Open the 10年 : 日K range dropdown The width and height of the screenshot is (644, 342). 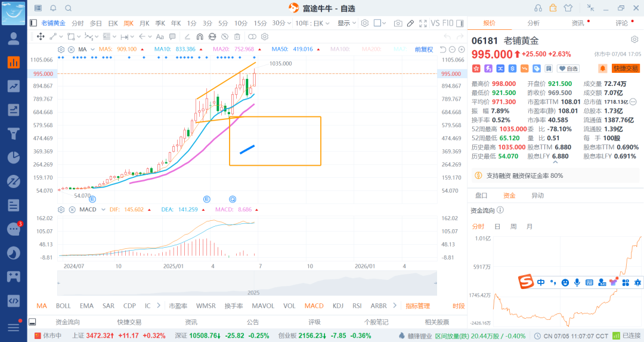(x=312, y=23)
